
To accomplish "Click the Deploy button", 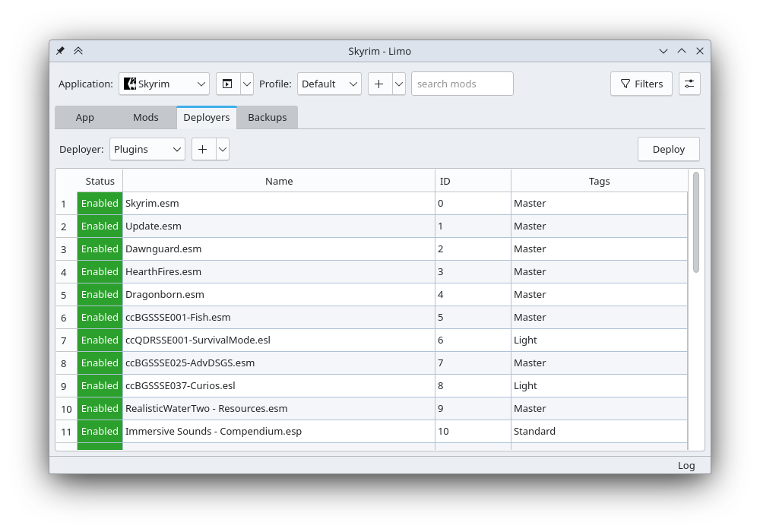I will (x=669, y=149).
